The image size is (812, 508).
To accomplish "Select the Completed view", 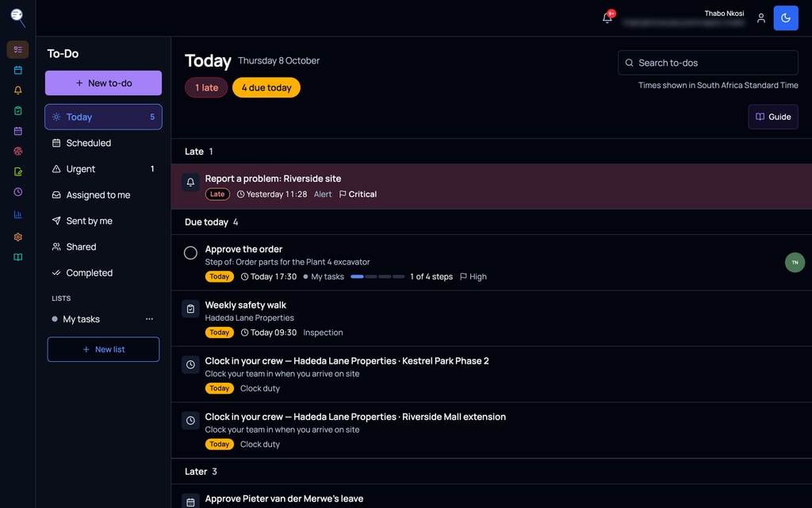I will point(104,273).
